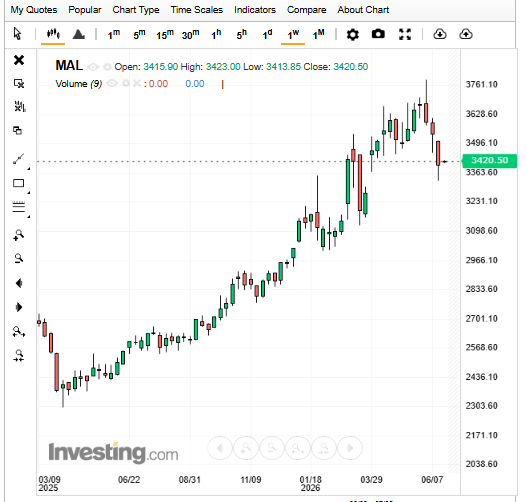Click the cloud download chart icon
Image resolution: width=527 pixels, height=502 pixels.
[x=440, y=34]
